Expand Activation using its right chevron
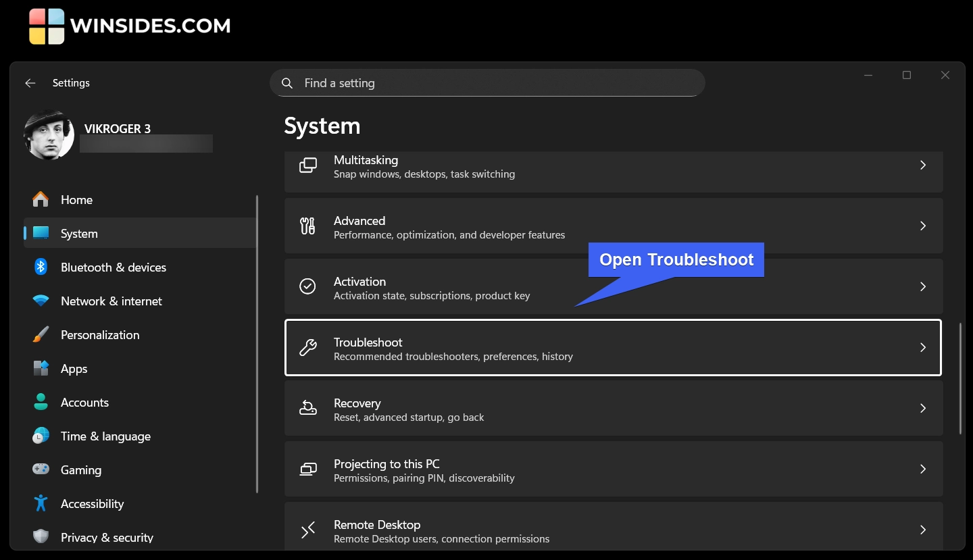Screen dimensions: 973x560 tap(923, 286)
